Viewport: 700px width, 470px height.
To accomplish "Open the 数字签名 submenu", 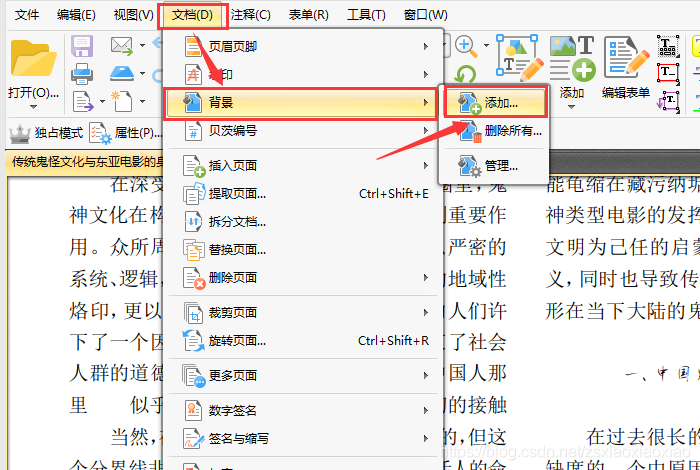I will pos(302,410).
